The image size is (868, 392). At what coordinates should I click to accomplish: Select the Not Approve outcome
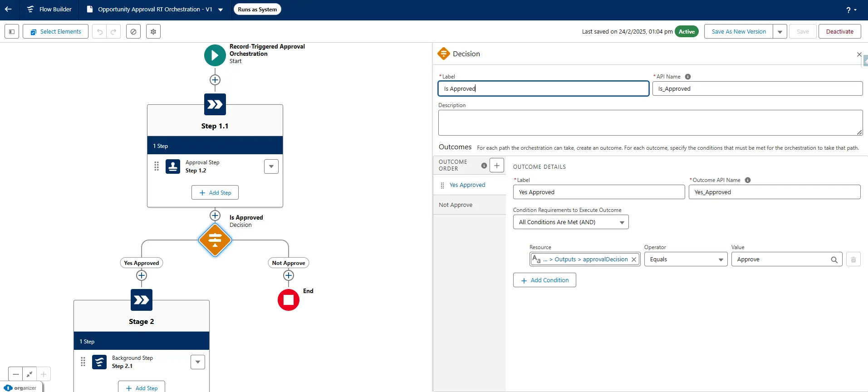pos(470,205)
